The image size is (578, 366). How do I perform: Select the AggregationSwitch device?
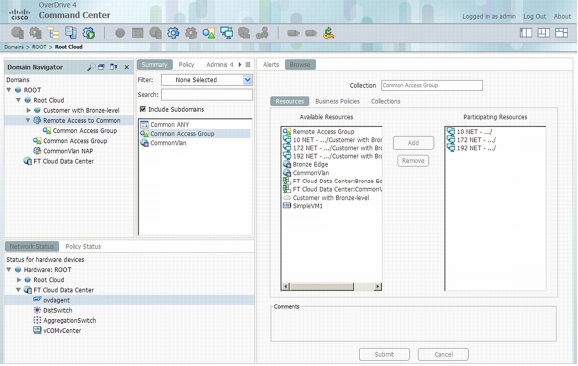pyautogui.click(x=69, y=320)
